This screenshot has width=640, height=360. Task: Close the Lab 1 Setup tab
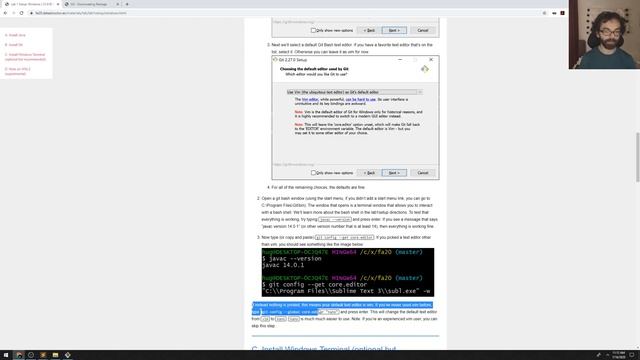point(58,4)
